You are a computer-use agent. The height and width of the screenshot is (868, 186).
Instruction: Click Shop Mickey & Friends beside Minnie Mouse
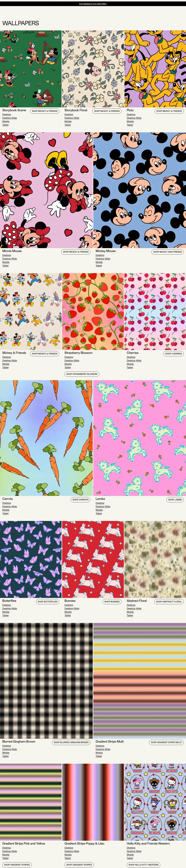76,252
